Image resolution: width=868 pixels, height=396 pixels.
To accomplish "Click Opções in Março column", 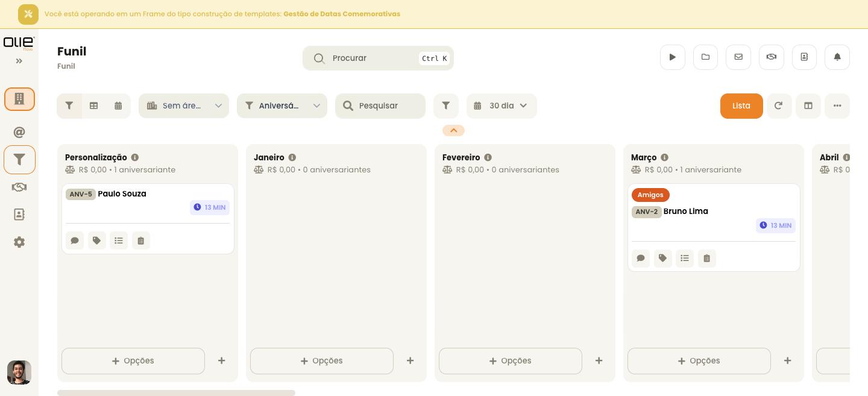I will coord(699,361).
